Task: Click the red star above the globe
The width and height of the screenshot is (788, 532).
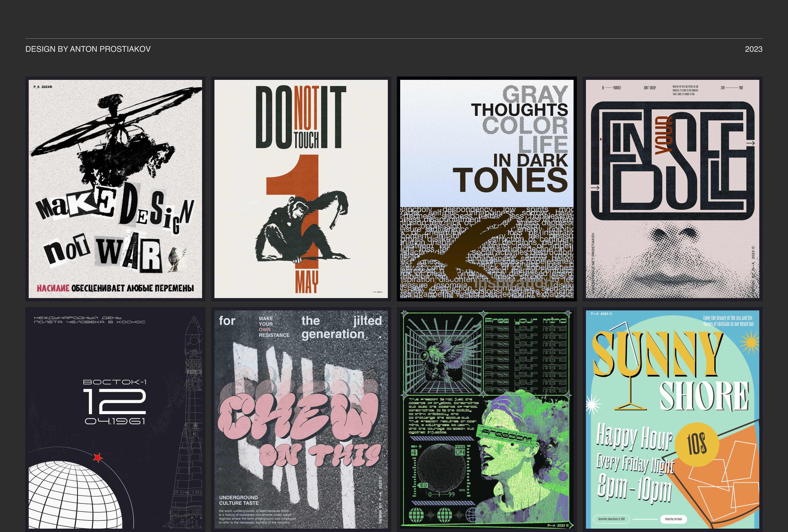Action: pyautogui.click(x=98, y=458)
